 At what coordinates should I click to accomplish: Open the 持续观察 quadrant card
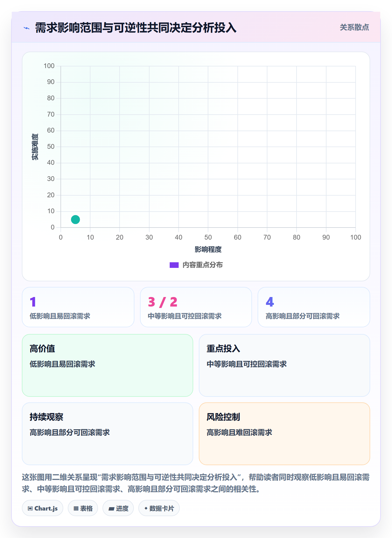tap(108, 434)
